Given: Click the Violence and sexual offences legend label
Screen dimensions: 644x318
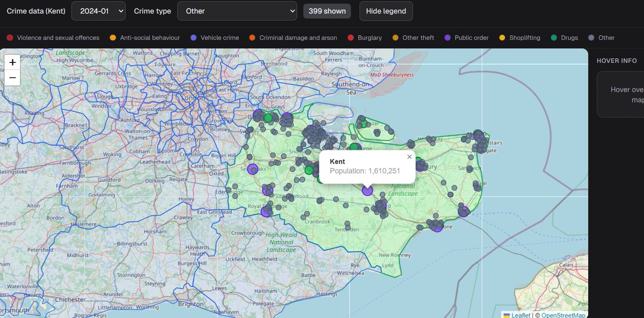Looking at the screenshot, I should [58, 38].
